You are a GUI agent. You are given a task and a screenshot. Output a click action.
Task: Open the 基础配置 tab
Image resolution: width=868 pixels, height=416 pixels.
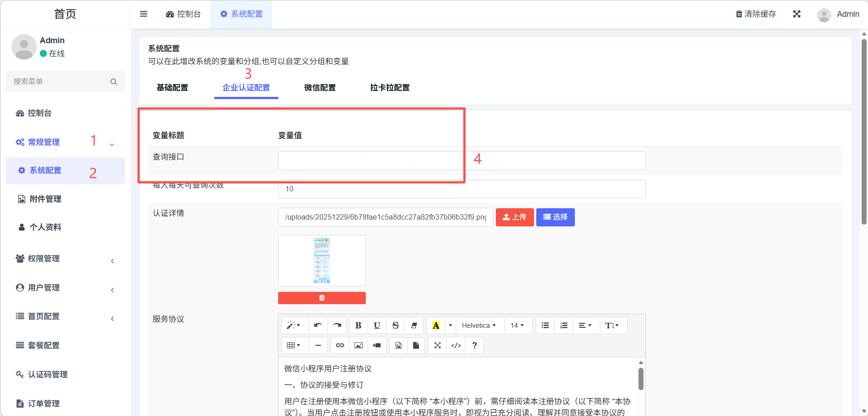point(172,88)
